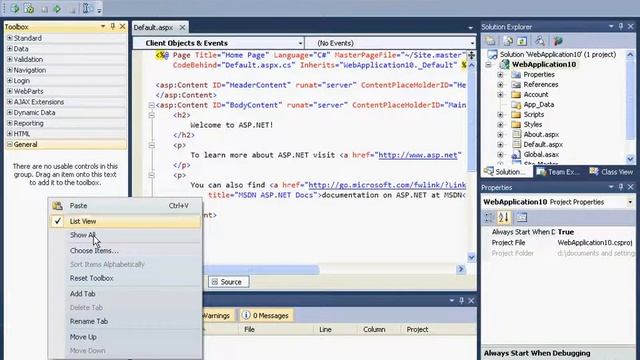Click the green play Start Debugging icon
This screenshot has height=360, width=640.
tap(57, 9)
